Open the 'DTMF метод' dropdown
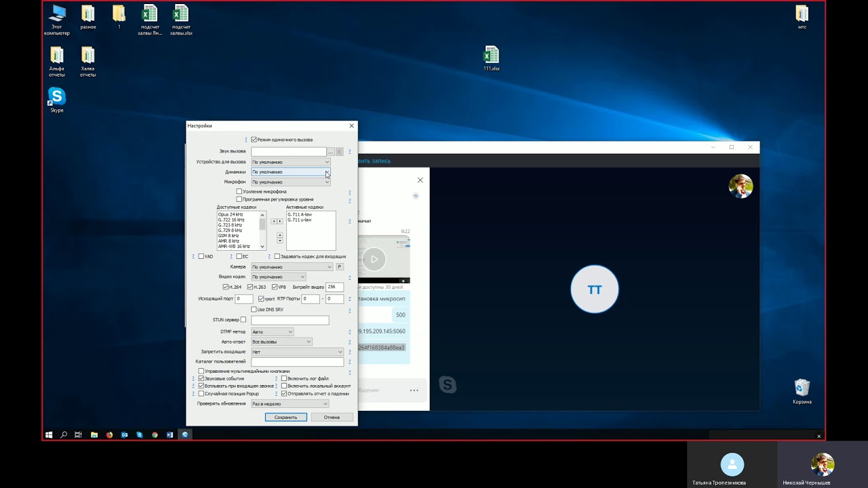Viewport: 868px width, 488px height. pos(272,332)
